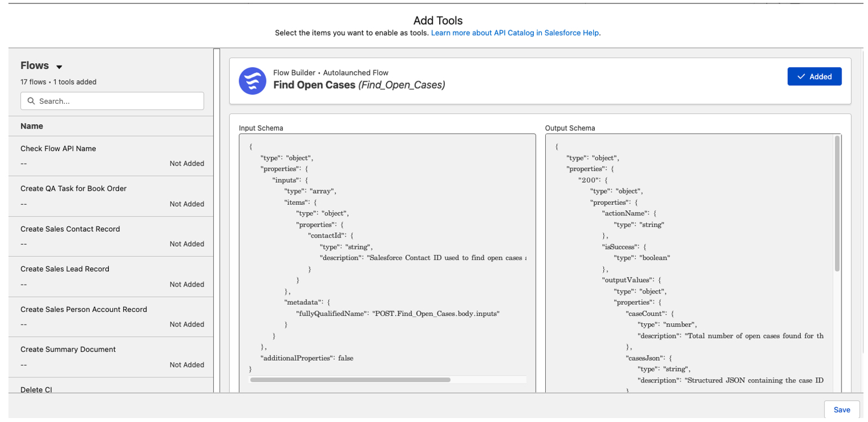
Task: Click the "casesJson" line in Output Schema
Action: (x=650, y=358)
